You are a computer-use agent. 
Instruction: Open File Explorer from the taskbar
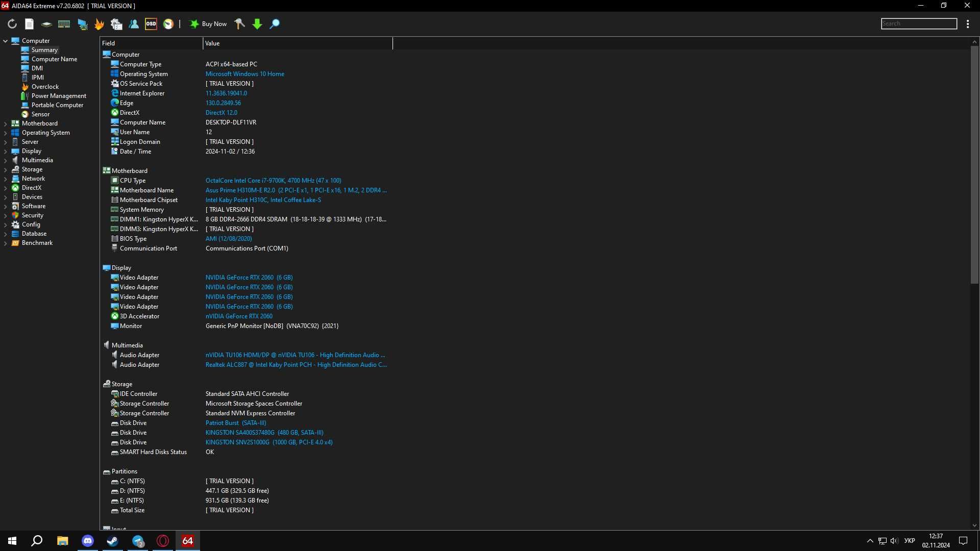click(x=63, y=541)
